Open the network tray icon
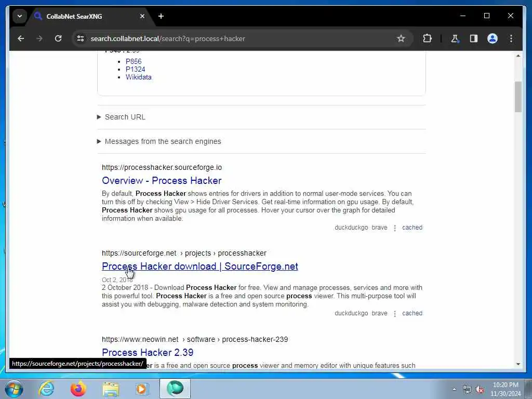 [467, 390]
